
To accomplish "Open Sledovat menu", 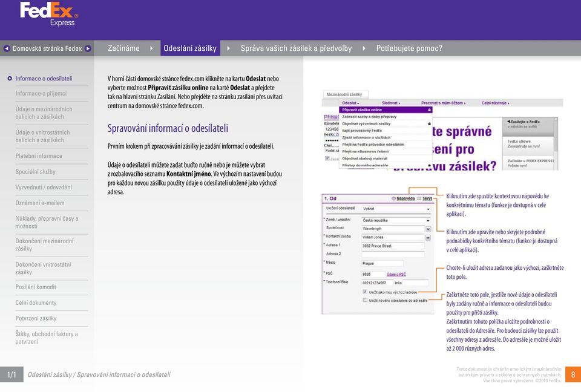I will click(x=391, y=103).
